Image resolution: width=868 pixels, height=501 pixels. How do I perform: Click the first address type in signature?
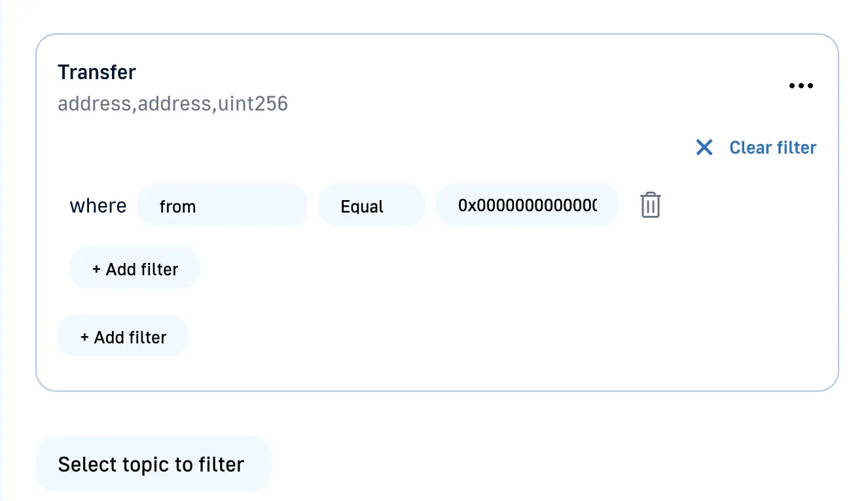coord(94,104)
